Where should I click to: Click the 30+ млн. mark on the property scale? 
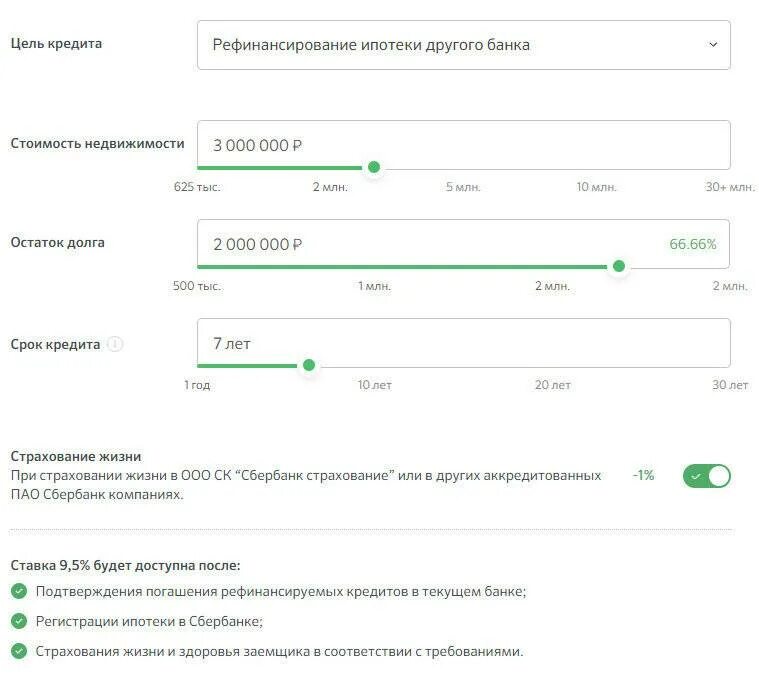pos(729,187)
